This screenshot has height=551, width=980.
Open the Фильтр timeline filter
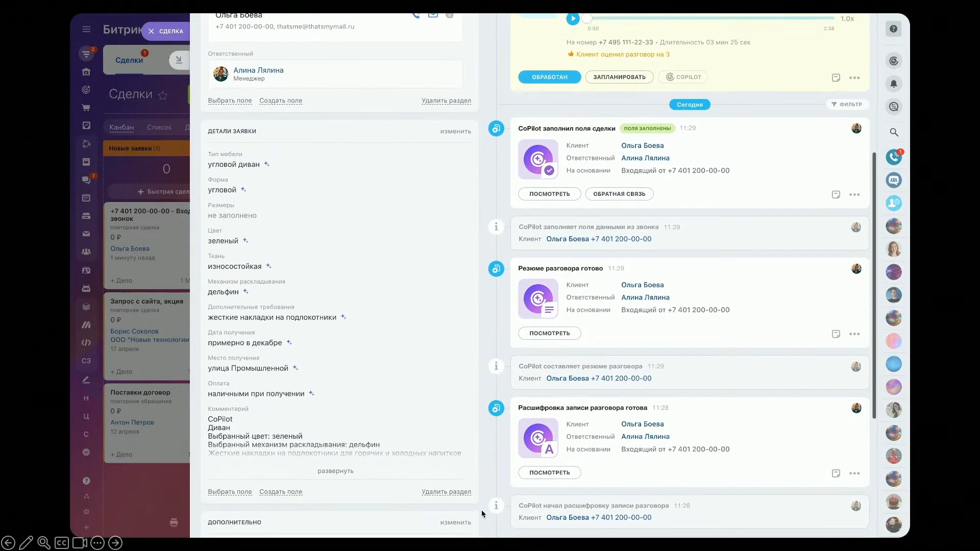click(846, 105)
